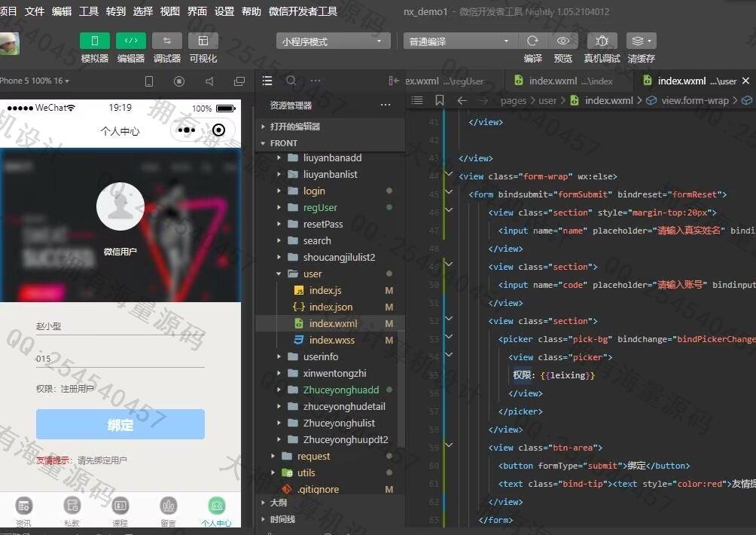
Task: Open the iPhone 5 device selector dropdown
Action: (34, 81)
